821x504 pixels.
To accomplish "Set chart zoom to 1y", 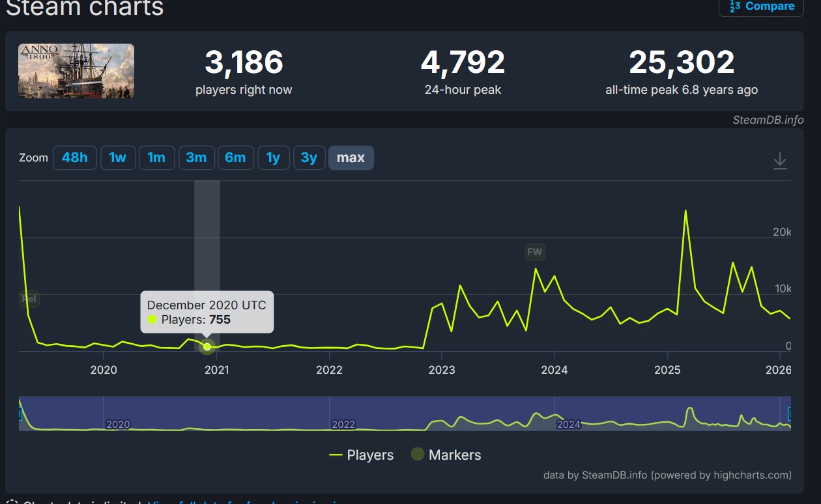I will tap(274, 158).
